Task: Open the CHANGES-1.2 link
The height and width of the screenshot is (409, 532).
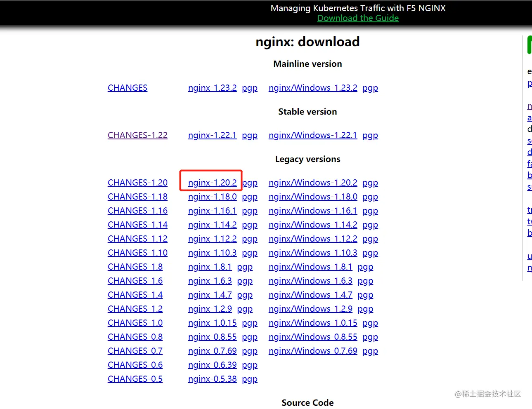Action: [x=135, y=309]
